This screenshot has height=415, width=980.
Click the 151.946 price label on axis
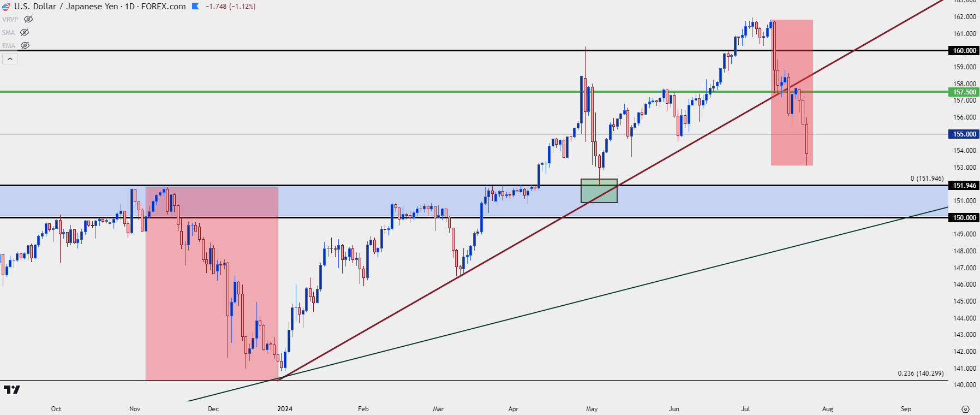point(964,185)
